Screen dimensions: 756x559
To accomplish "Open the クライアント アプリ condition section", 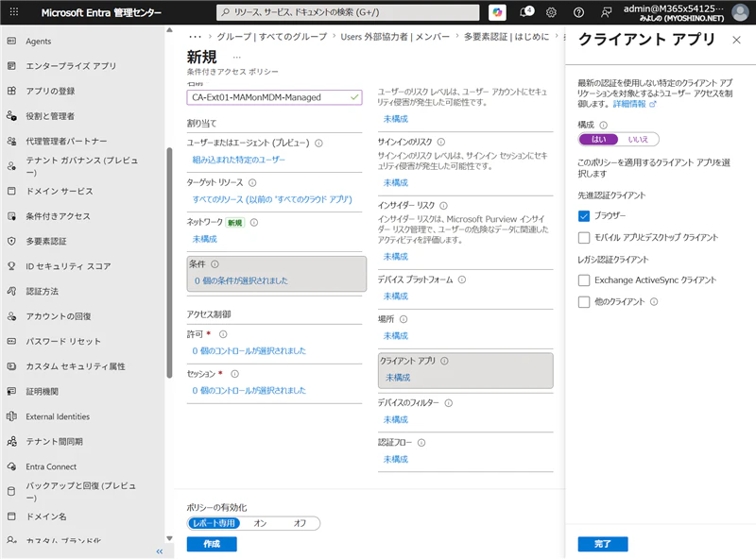I will click(x=466, y=370).
